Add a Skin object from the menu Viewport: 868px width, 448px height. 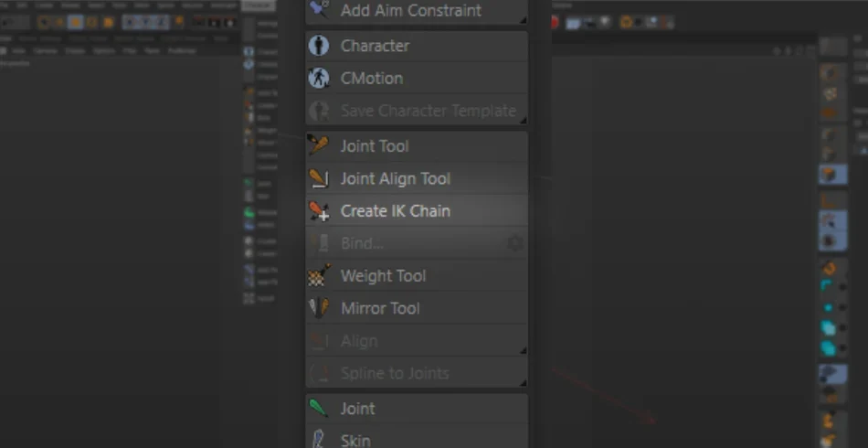(417, 437)
